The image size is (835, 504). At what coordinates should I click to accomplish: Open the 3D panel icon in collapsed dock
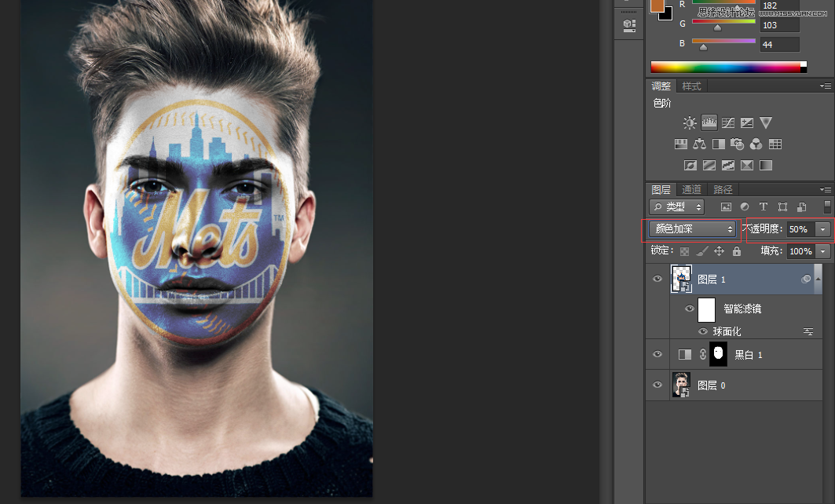[x=629, y=25]
